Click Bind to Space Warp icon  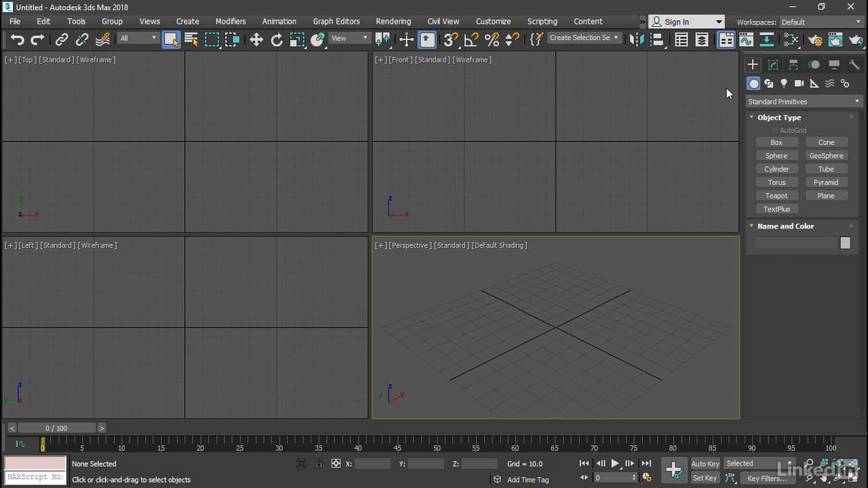point(103,40)
